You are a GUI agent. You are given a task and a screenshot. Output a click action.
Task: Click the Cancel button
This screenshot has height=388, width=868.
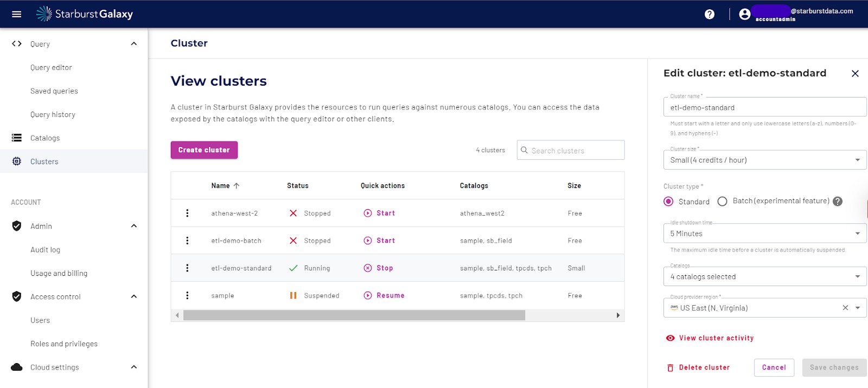click(774, 367)
